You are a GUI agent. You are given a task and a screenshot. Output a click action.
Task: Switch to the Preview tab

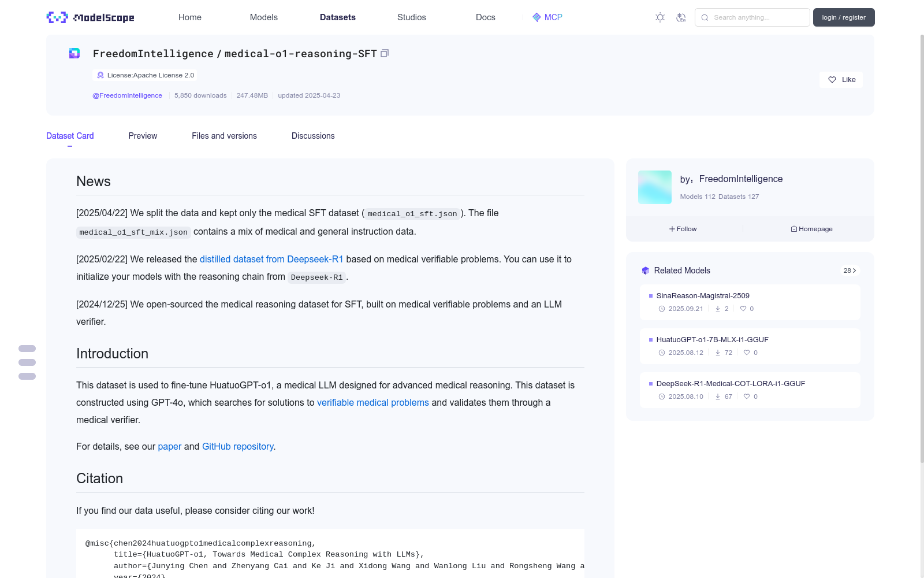pyautogui.click(x=143, y=136)
